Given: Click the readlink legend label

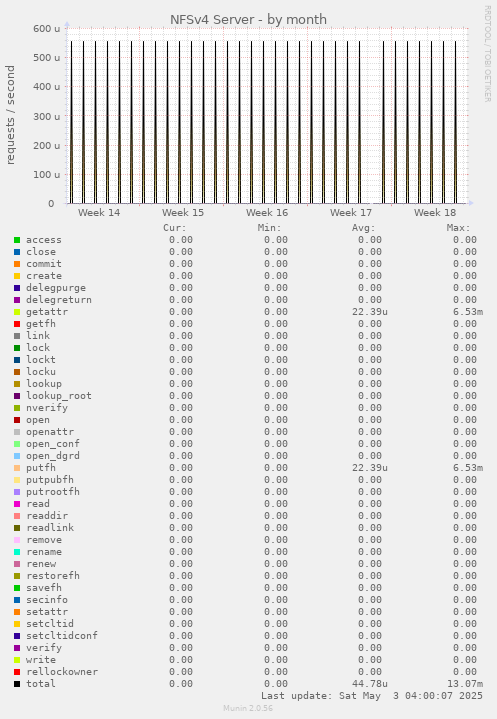Looking at the screenshot, I should [x=50, y=528].
